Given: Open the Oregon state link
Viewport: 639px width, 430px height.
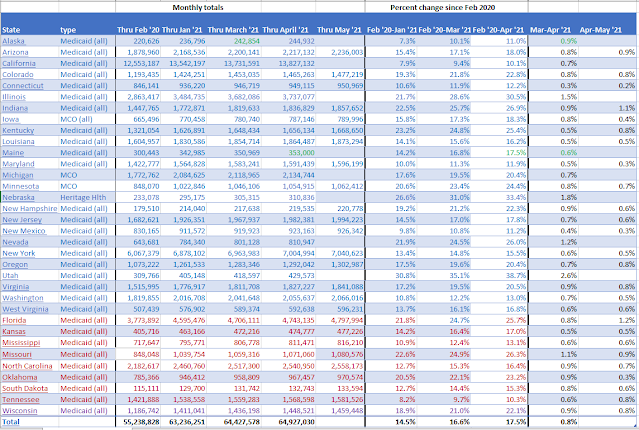Looking at the screenshot, I should [x=15, y=265].
